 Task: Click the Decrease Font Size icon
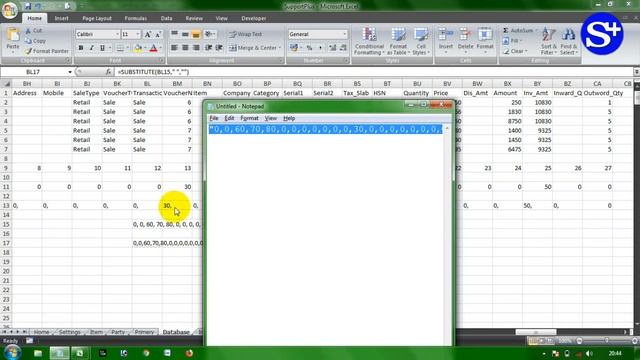[158, 34]
